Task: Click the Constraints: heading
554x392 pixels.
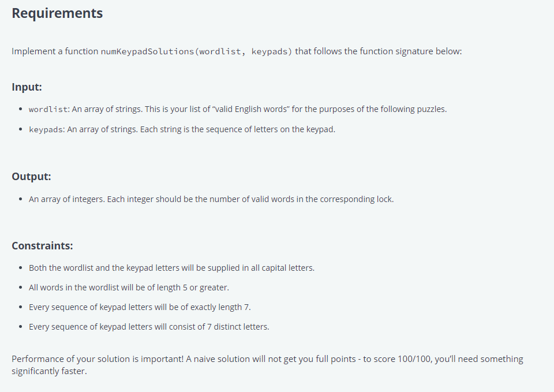Action: pyautogui.click(x=42, y=246)
